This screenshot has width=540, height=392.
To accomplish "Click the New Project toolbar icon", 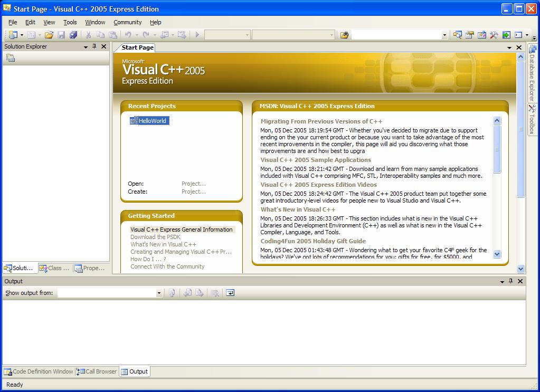I will coord(13,35).
